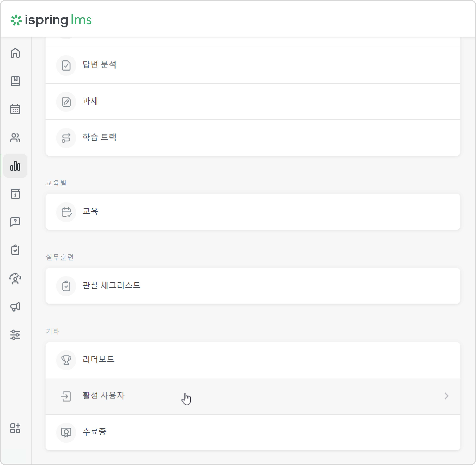This screenshot has height=465, width=476.
Task: Open the 학습 트랙 report
Action: tap(253, 138)
